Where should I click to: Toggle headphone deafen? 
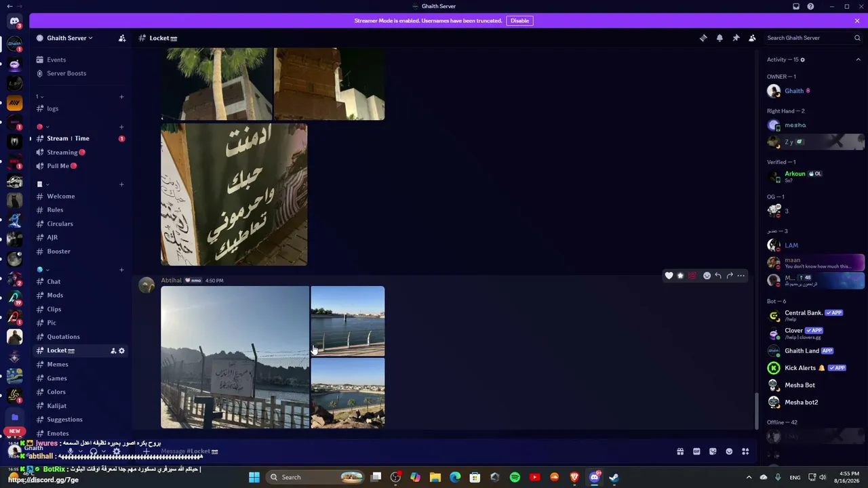(x=93, y=451)
